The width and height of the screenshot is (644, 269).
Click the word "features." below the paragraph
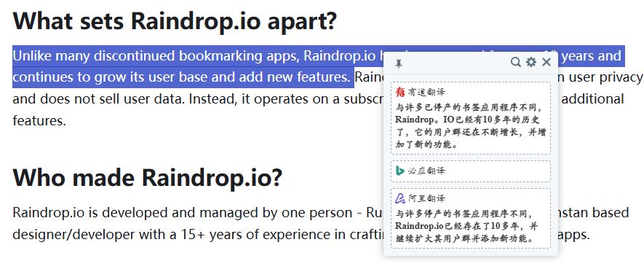[39, 120]
